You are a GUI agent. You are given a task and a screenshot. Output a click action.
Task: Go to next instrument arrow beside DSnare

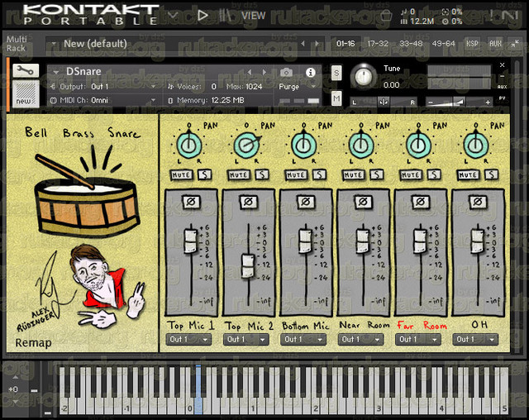click(x=264, y=72)
